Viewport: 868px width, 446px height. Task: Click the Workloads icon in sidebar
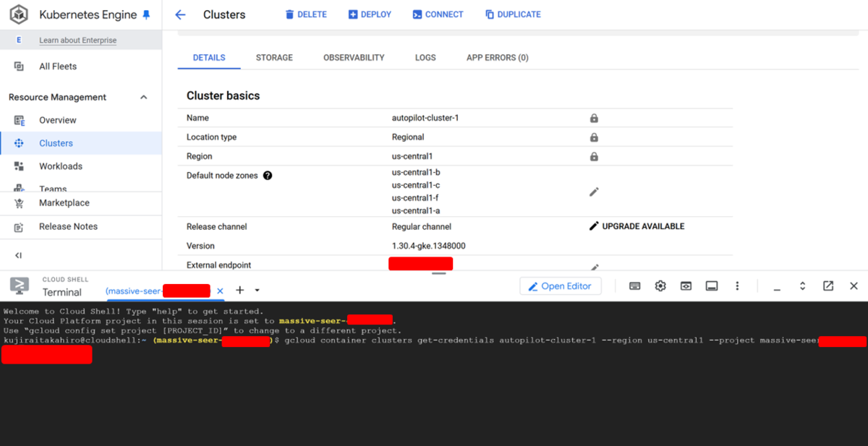[20, 166]
